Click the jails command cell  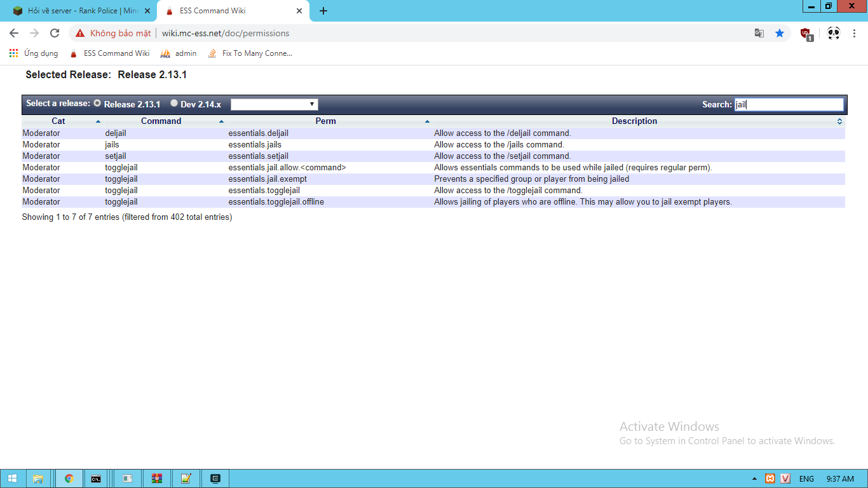pyautogui.click(x=112, y=145)
